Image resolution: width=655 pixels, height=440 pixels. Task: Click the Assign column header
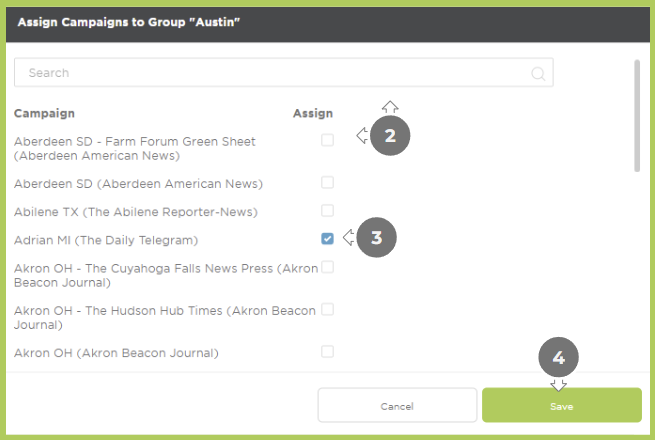[313, 113]
